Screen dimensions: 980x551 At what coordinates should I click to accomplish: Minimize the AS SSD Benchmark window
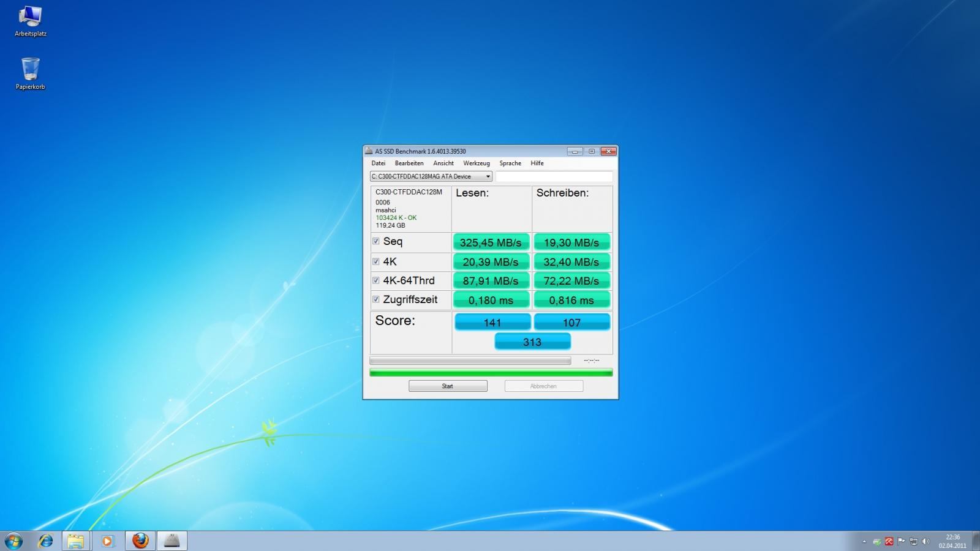pyautogui.click(x=575, y=151)
